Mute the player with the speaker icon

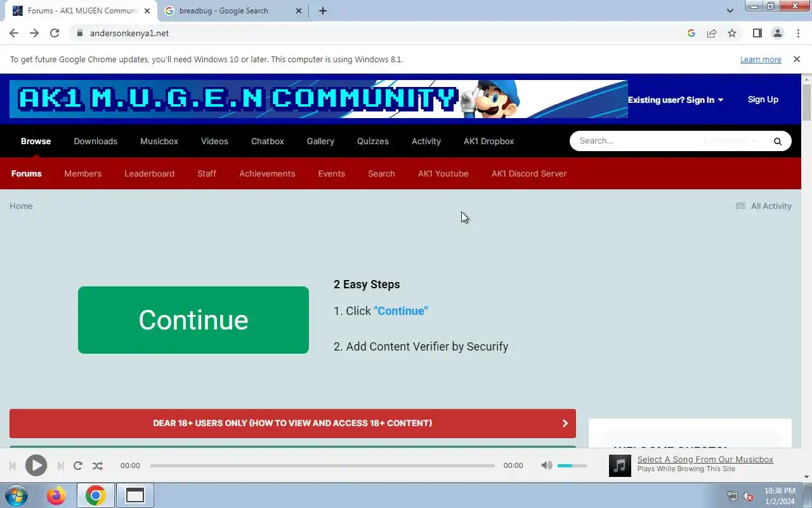point(546,465)
